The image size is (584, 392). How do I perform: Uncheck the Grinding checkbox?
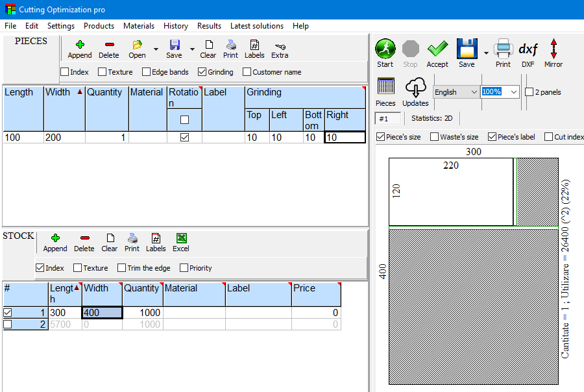pos(202,72)
